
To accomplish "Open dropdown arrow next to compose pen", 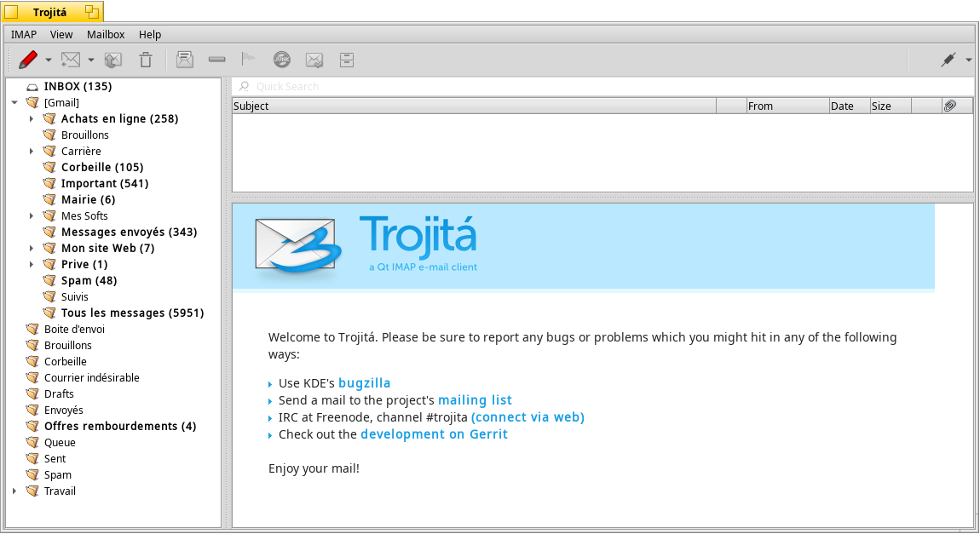I will click(48, 60).
